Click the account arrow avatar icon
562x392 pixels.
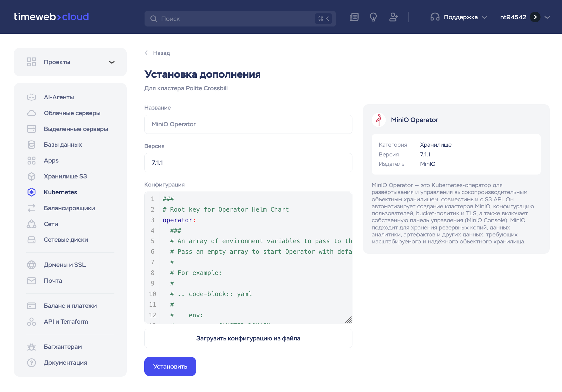tap(535, 17)
